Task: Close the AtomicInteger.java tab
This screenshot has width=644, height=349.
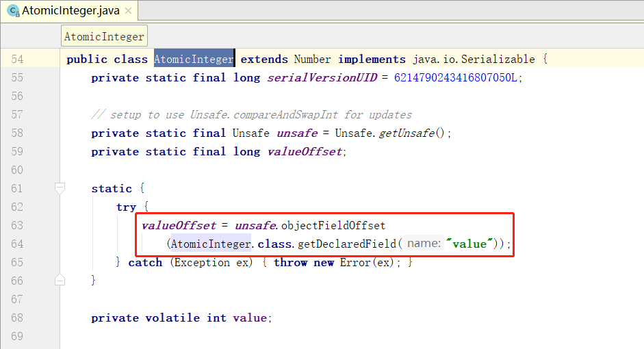Action: click(x=129, y=11)
